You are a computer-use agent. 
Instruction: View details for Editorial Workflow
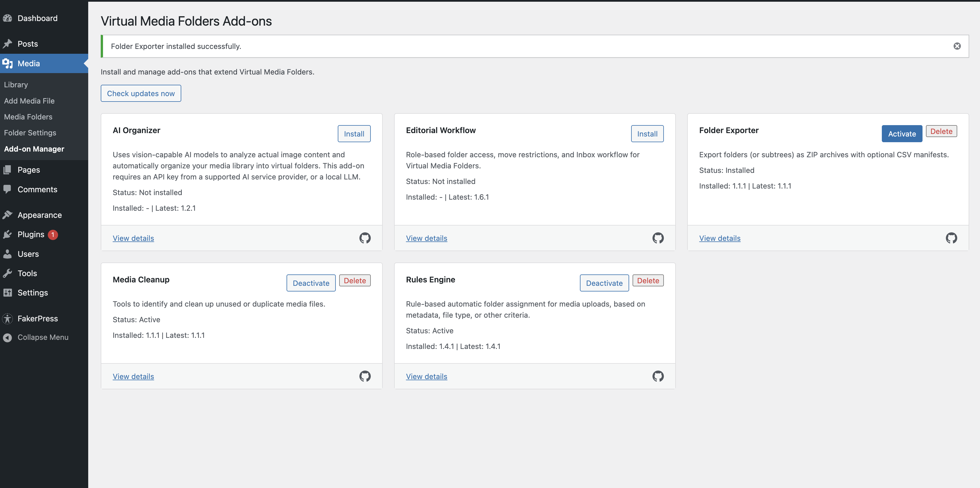click(427, 238)
